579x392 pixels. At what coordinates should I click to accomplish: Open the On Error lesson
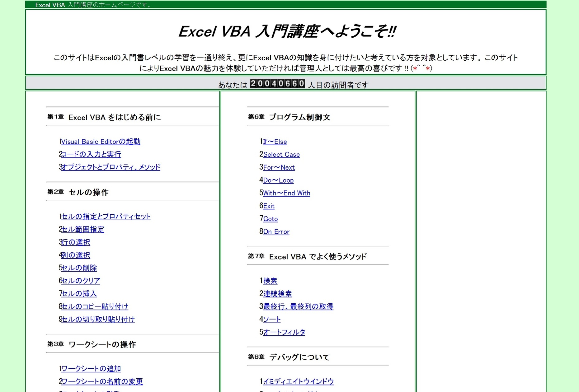pos(276,231)
